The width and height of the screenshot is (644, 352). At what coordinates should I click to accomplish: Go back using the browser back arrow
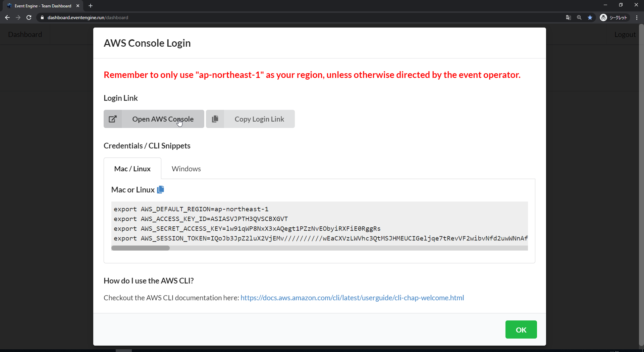tap(7, 17)
